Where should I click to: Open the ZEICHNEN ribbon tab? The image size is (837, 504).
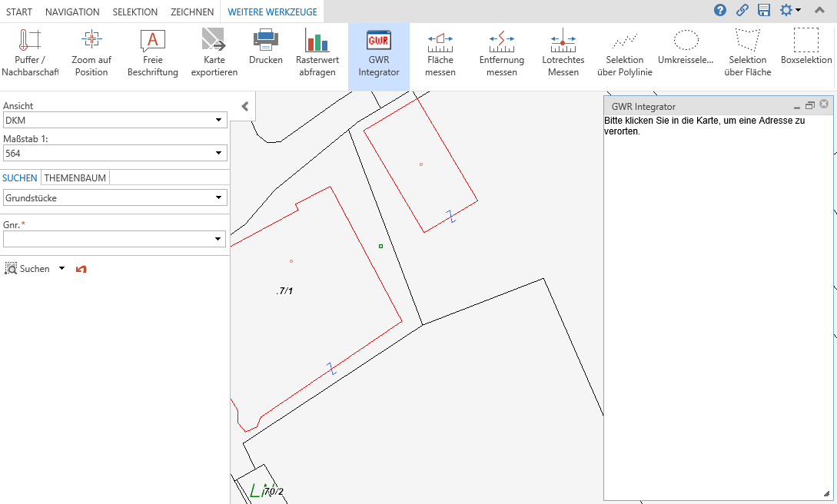192,12
